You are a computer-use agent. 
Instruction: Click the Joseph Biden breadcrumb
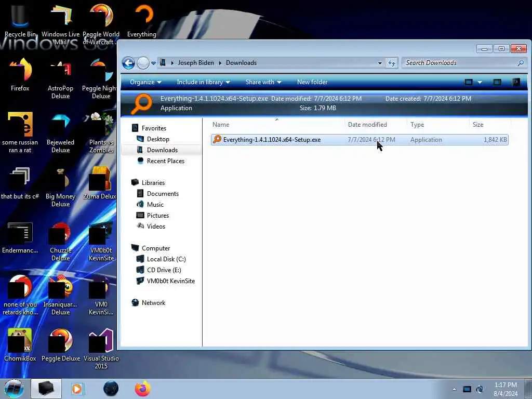click(x=196, y=63)
